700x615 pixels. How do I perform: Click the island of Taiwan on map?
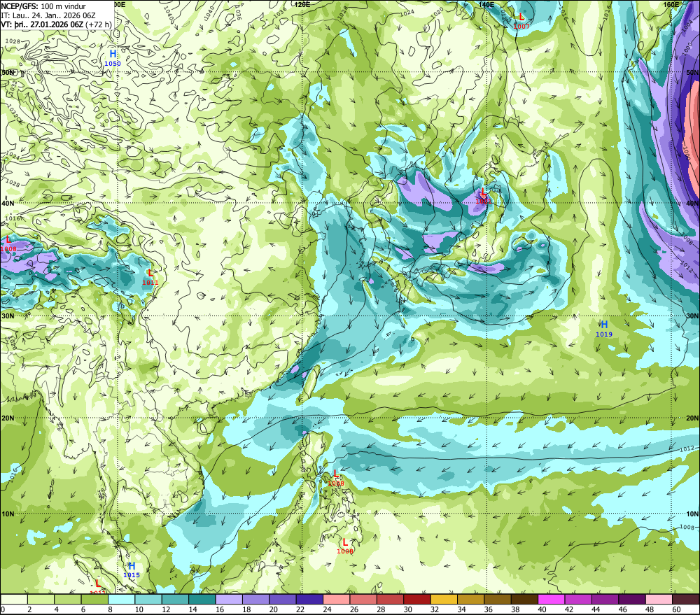pos(311,381)
